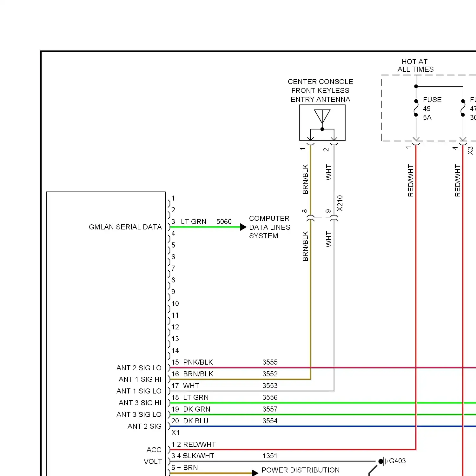476x476 pixels.
Task: Select the ANT 1 SIG HI label
Action: (140, 379)
